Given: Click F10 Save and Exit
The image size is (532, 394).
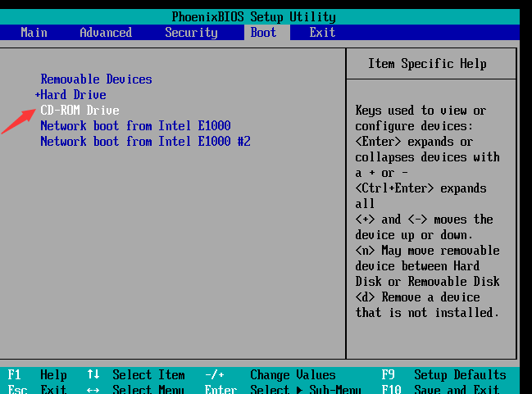Looking at the screenshot, I should [x=440, y=389].
